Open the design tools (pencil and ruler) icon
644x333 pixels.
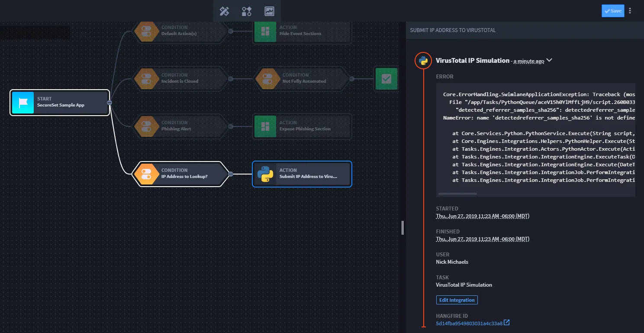coord(224,11)
